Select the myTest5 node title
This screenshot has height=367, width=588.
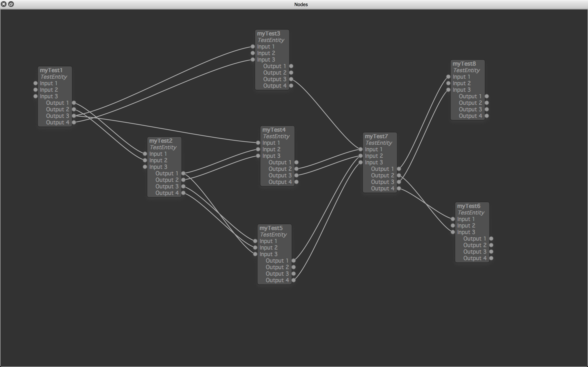(271, 228)
